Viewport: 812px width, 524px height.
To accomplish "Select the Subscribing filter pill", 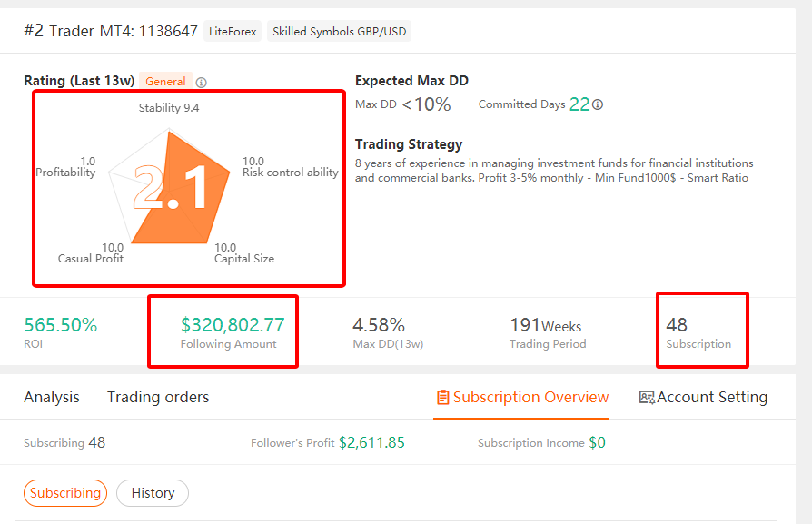I will point(65,493).
